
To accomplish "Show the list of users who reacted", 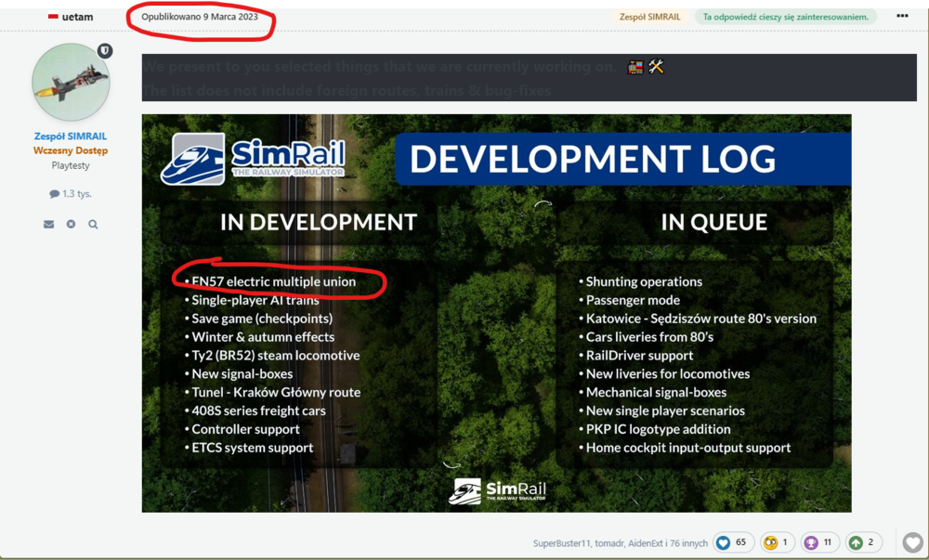I will click(x=620, y=543).
